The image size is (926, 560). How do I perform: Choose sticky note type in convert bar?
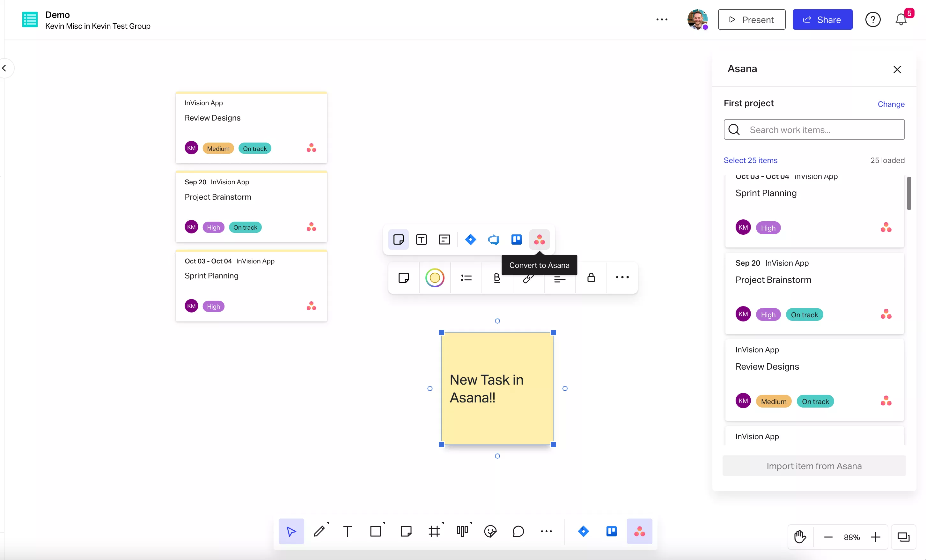click(398, 239)
